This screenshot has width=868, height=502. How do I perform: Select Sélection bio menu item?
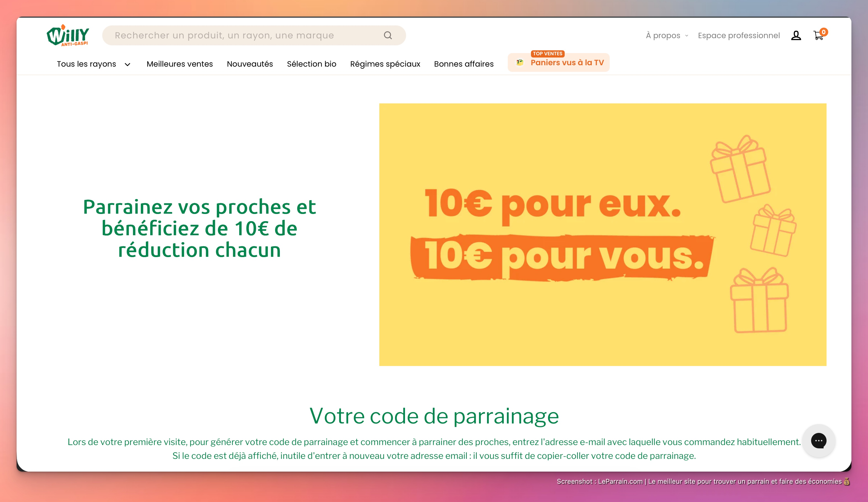click(x=311, y=64)
